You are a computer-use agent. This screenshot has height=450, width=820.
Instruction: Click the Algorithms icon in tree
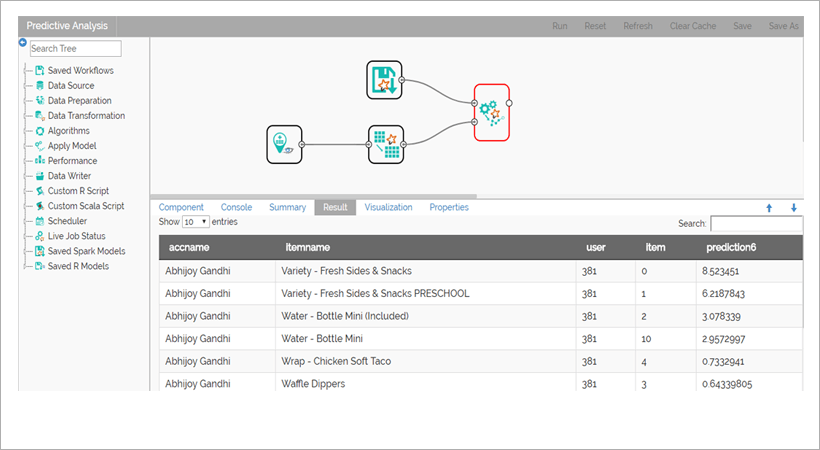click(40, 131)
